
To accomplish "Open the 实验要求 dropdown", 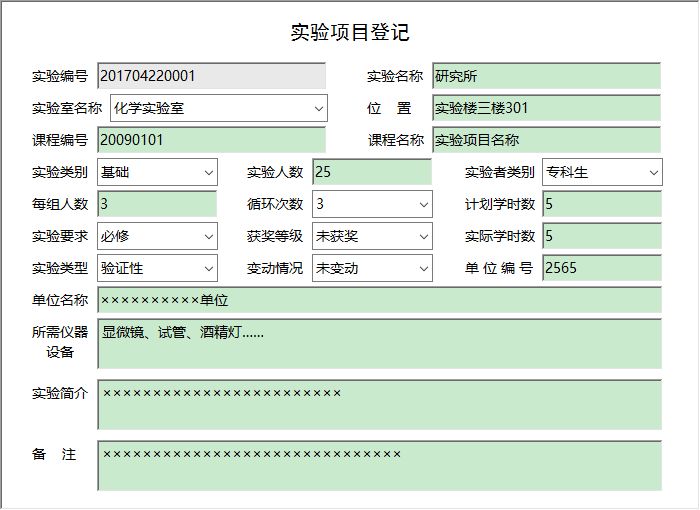I will pyautogui.click(x=209, y=237).
